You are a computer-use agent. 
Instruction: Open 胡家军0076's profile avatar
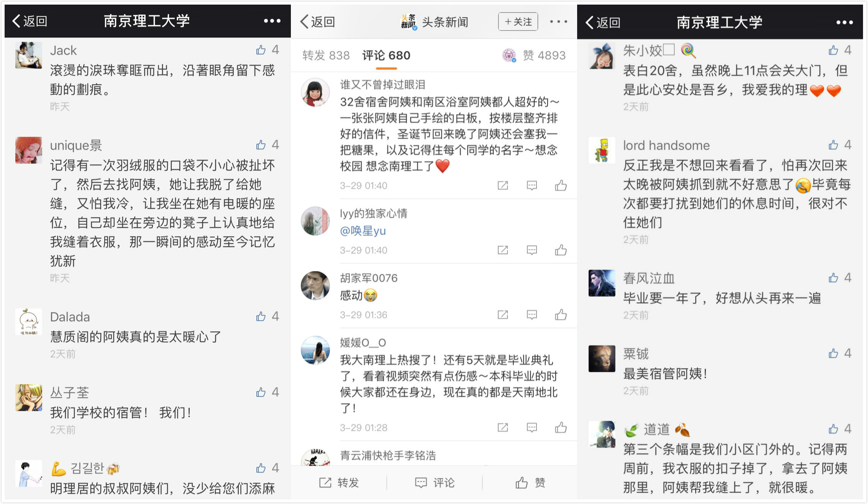[315, 286]
